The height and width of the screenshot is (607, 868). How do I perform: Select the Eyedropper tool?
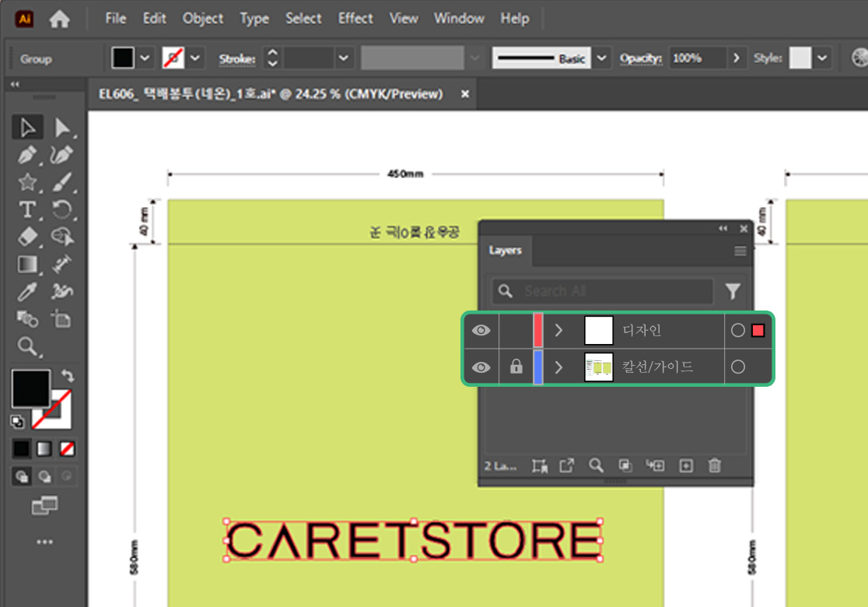point(27,292)
